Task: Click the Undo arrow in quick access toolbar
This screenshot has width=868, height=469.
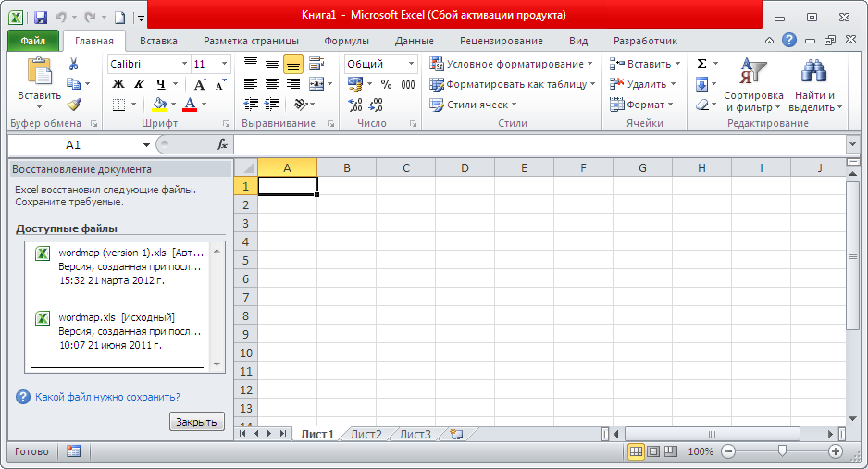Action: pos(60,18)
